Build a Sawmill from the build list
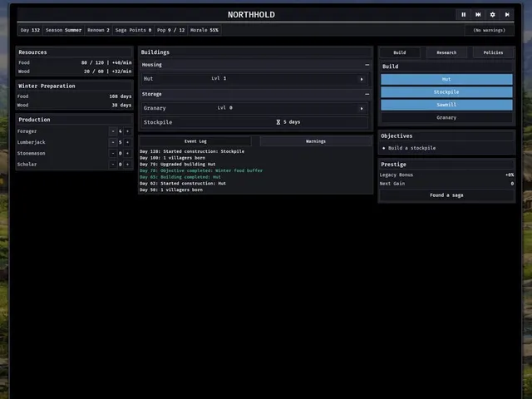The height and width of the screenshot is (399, 532). point(446,105)
